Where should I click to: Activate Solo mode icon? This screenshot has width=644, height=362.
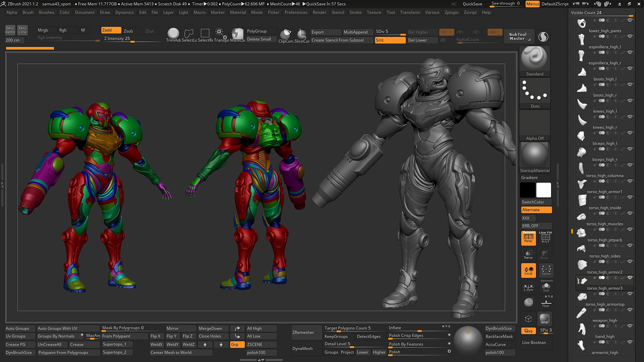click(x=546, y=287)
